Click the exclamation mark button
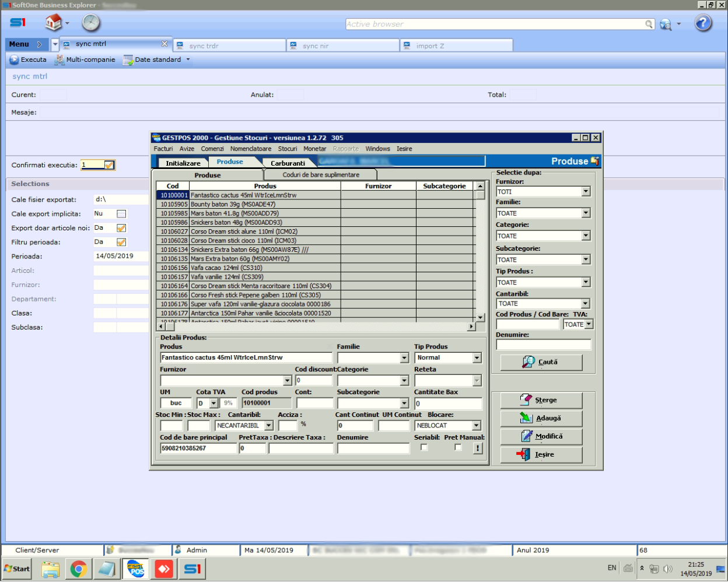This screenshot has height=582, width=728. (478, 448)
